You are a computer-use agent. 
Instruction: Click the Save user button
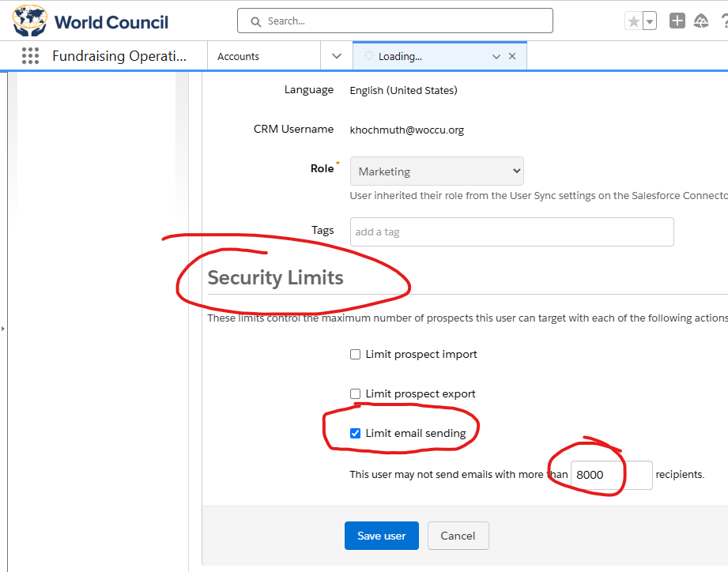(x=382, y=536)
